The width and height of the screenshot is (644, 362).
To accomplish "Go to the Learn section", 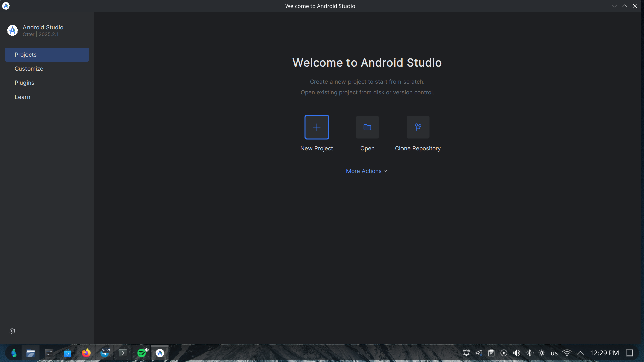I will 22,97.
